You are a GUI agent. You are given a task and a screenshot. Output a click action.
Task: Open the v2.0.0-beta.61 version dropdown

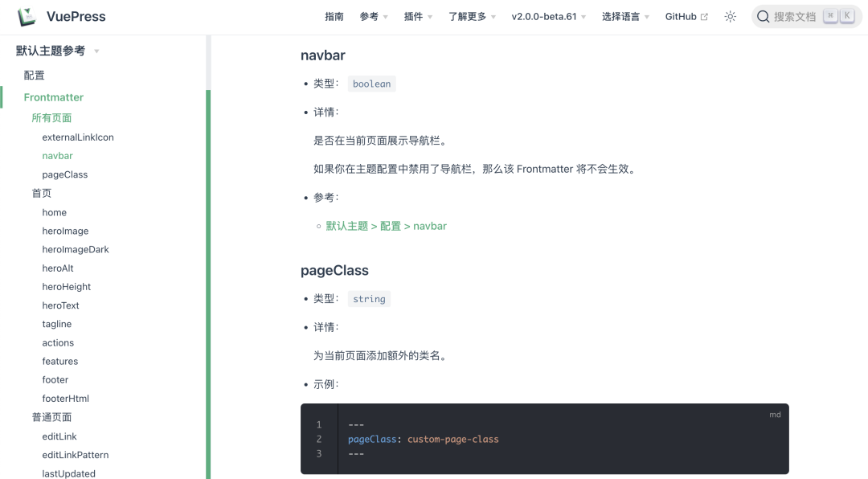click(549, 17)
